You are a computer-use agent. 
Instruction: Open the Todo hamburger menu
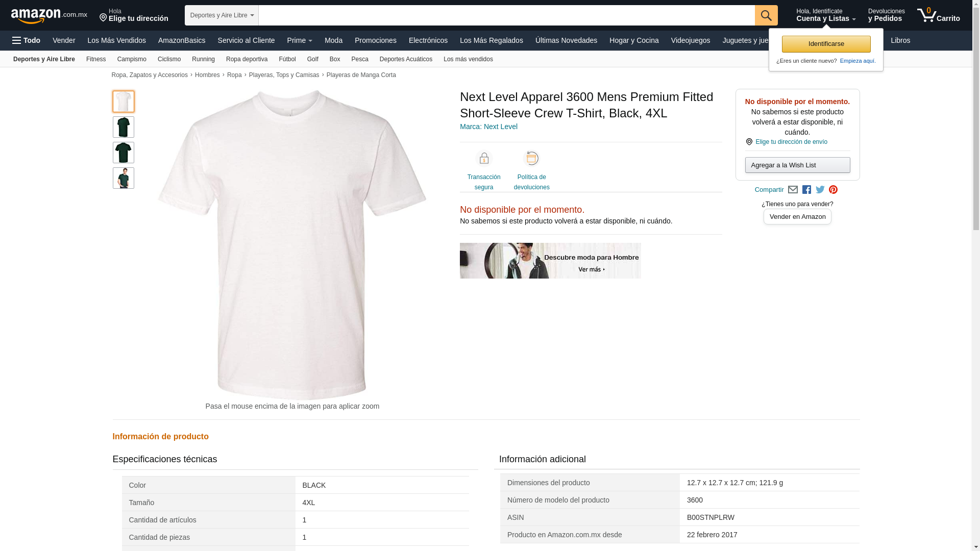pyautogui.click(x=26, y=40)
